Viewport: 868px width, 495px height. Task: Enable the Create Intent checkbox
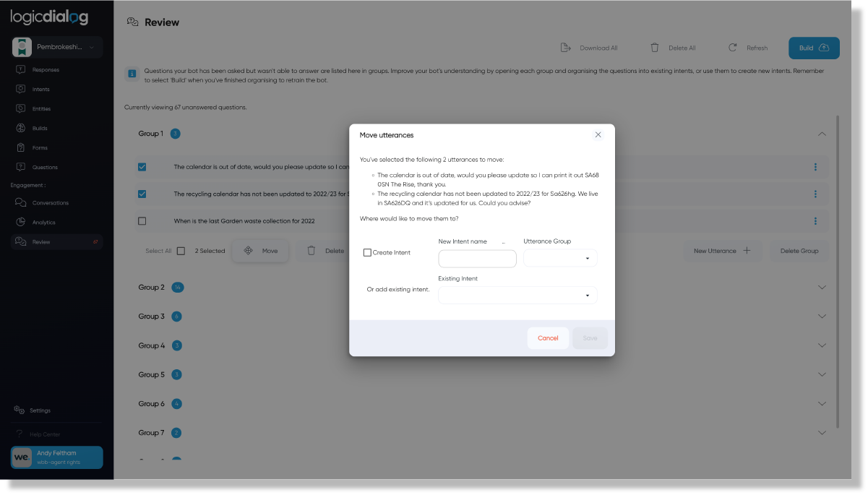click(x=367, y=252)
